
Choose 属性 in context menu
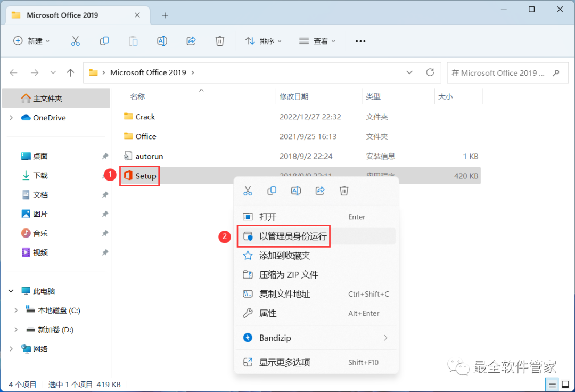coord(316,314)
